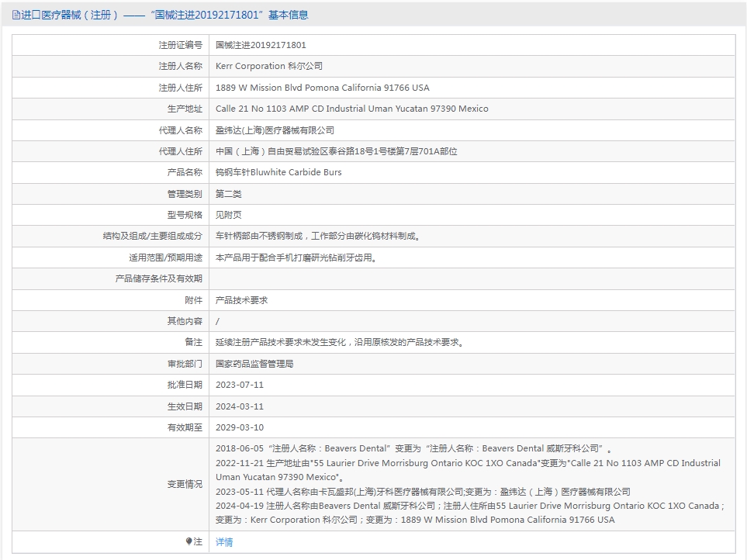This screenshot has width=747, height=560.
Task: Select product name 钨钢车针Bluwhite Carbide Burs
Action: pos(278,172)
